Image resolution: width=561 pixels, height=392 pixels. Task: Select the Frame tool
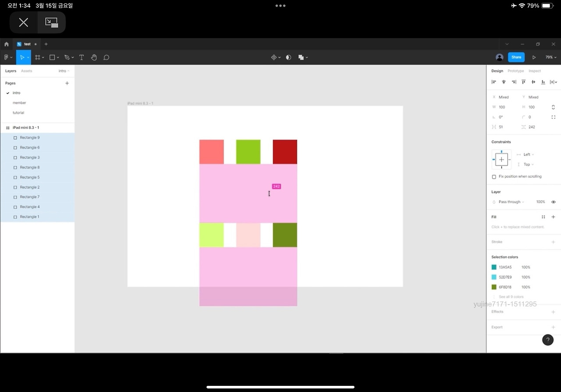coord(38,57)
